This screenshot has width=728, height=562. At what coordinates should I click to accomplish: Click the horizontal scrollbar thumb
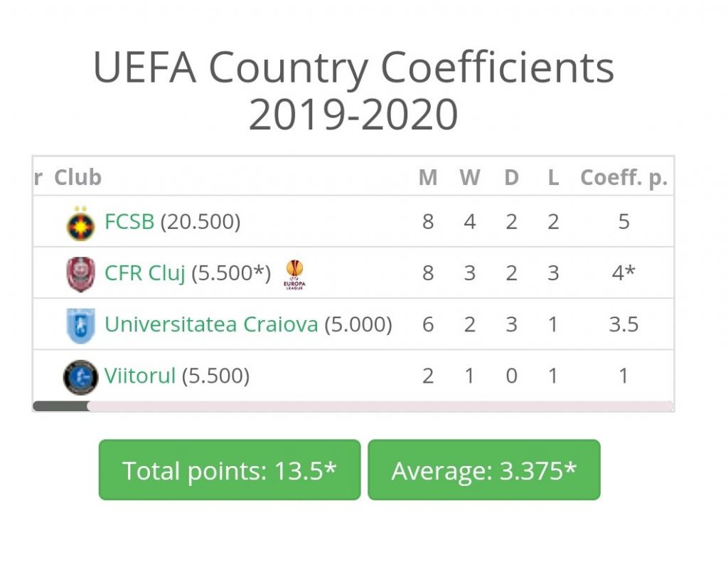point(60,406)
